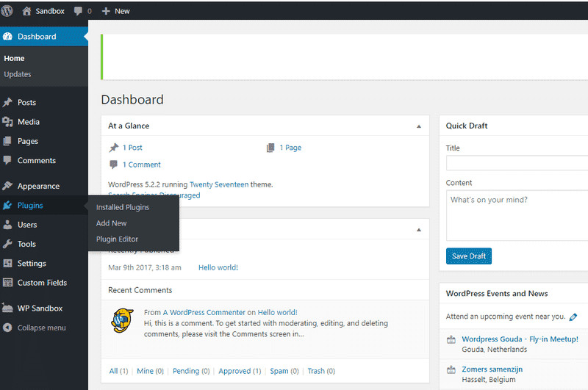Focus the Quick Draft Title field

point(517,163)
